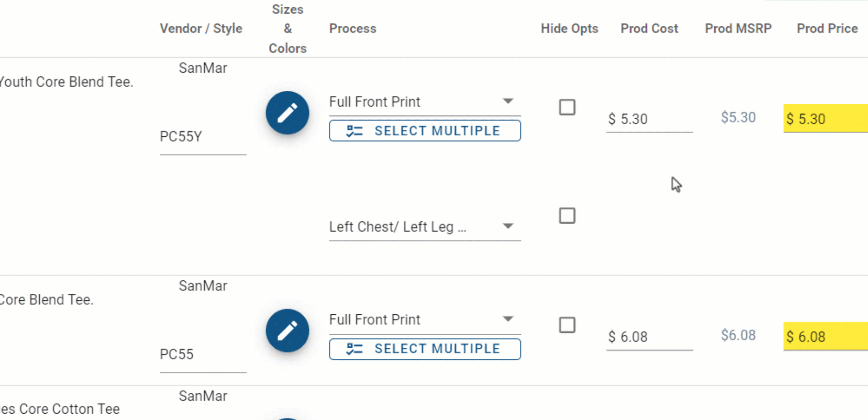Screen dimensions: 868x420
Task: Click the yellow $5.30 Prod Price field
Action: click(826, 119)
